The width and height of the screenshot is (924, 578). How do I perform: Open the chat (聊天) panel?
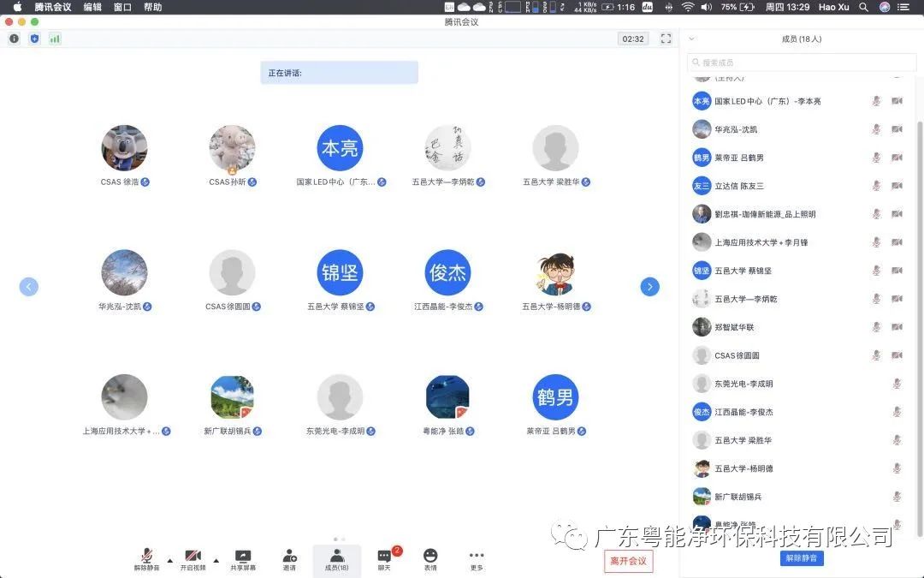[384, 560]
